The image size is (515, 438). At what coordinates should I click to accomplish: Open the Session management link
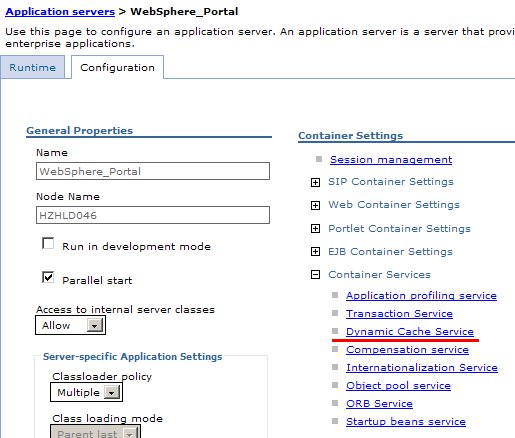pos(391,160)
